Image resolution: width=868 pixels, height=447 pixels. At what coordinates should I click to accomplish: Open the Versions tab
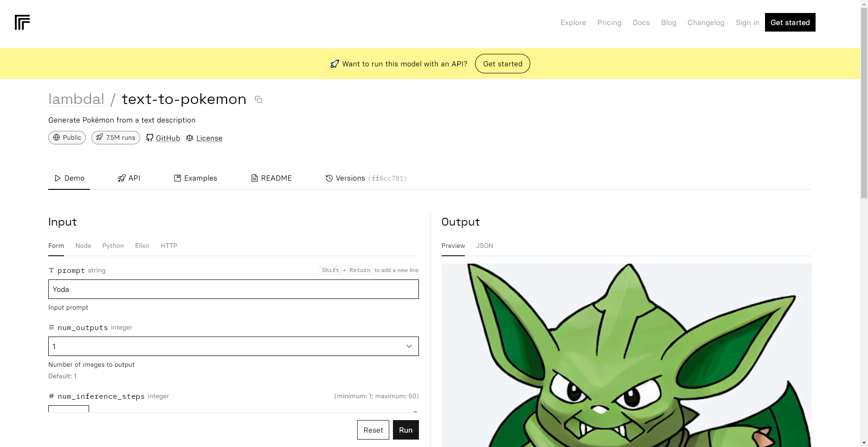pos(366,178)
